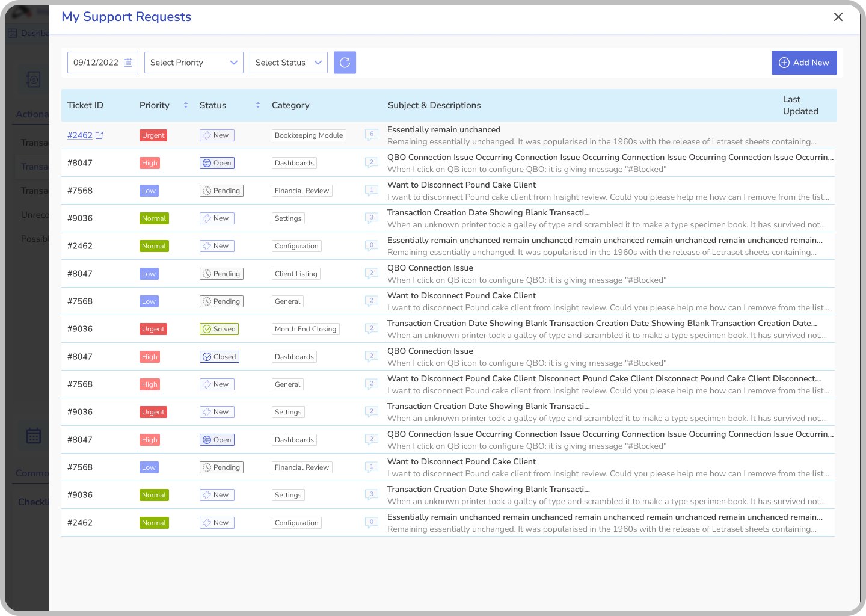
Task: Open comment bubble on Month End Closing row
Action: 372,329
